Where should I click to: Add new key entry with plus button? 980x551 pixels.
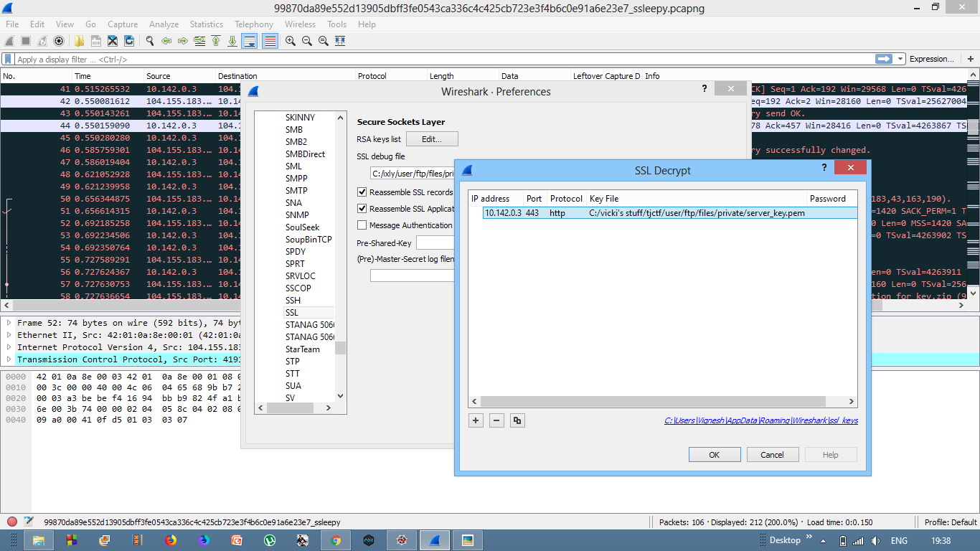476,420
